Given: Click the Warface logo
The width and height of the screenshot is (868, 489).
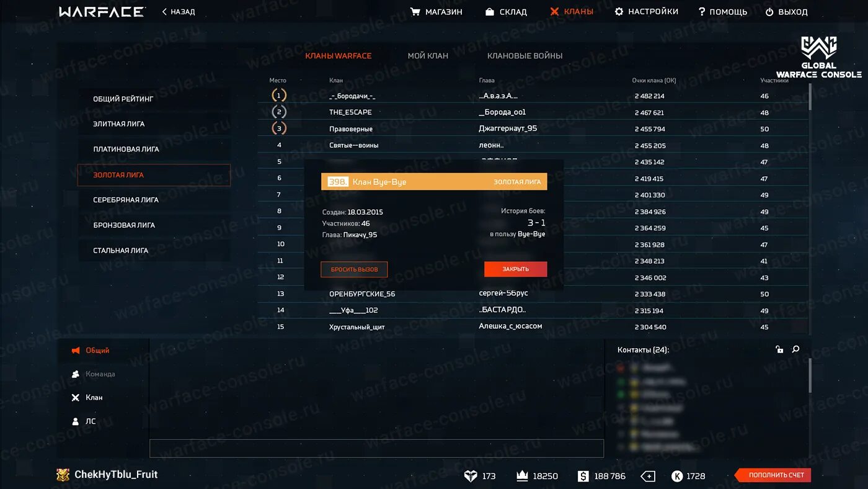Looking at the screenshot, I should [x=102, y=12].
